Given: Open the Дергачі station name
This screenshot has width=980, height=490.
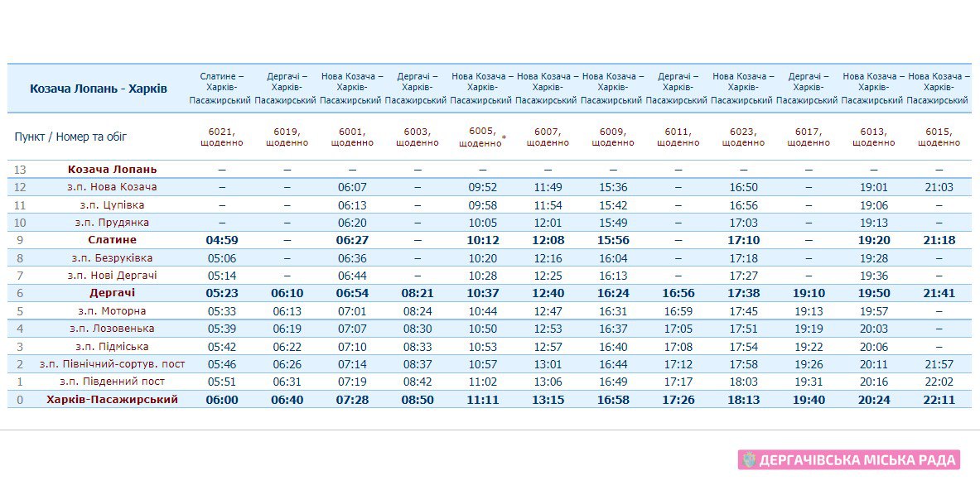Looking at the screenshot, I should [112, 293].
